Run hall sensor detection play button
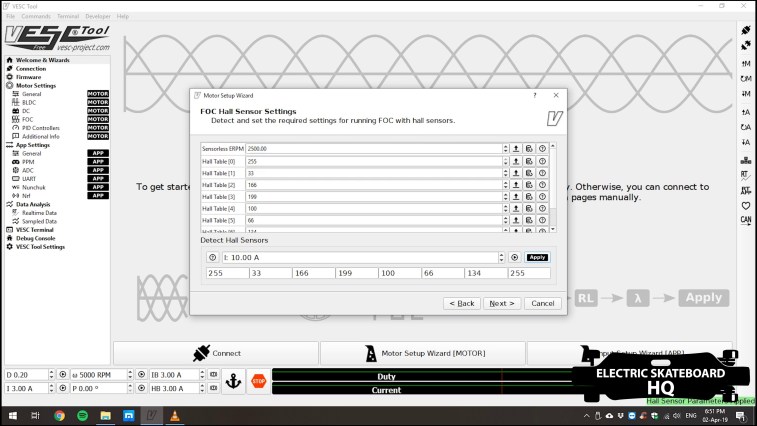The image size is (757, 426). tap(515, 257)
